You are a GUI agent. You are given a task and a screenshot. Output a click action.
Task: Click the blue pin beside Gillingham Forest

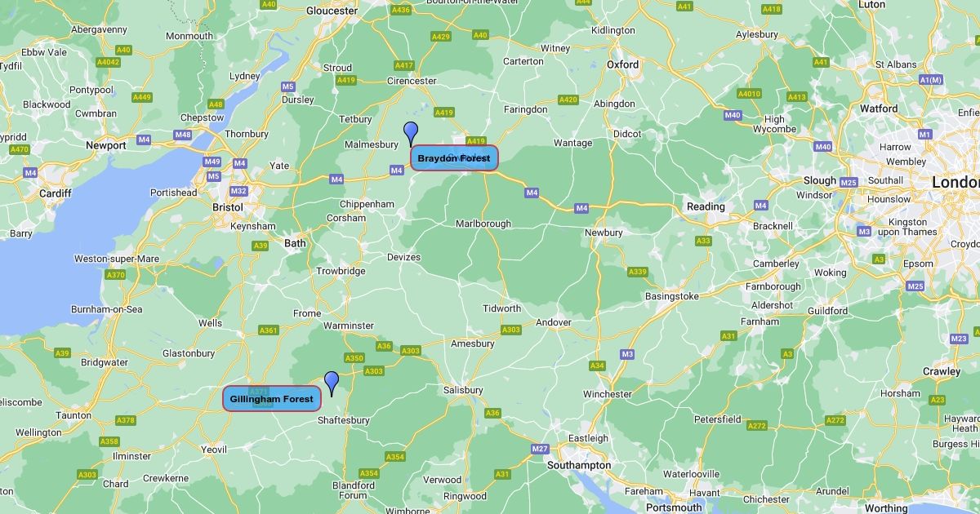pos(332,383)
